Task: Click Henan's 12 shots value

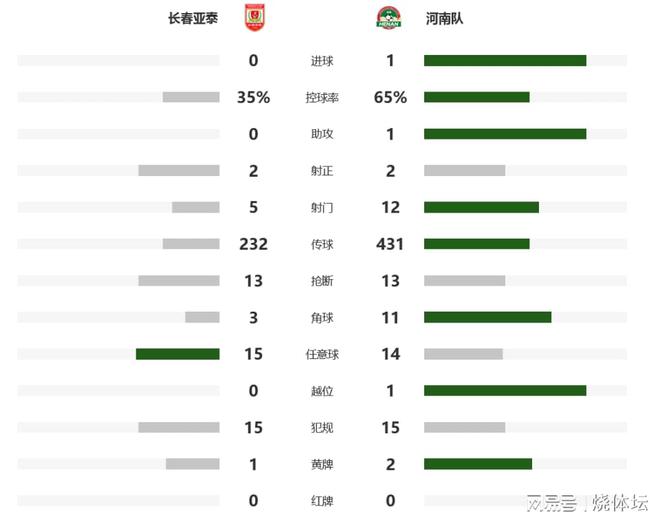Action: coord(391,208)
